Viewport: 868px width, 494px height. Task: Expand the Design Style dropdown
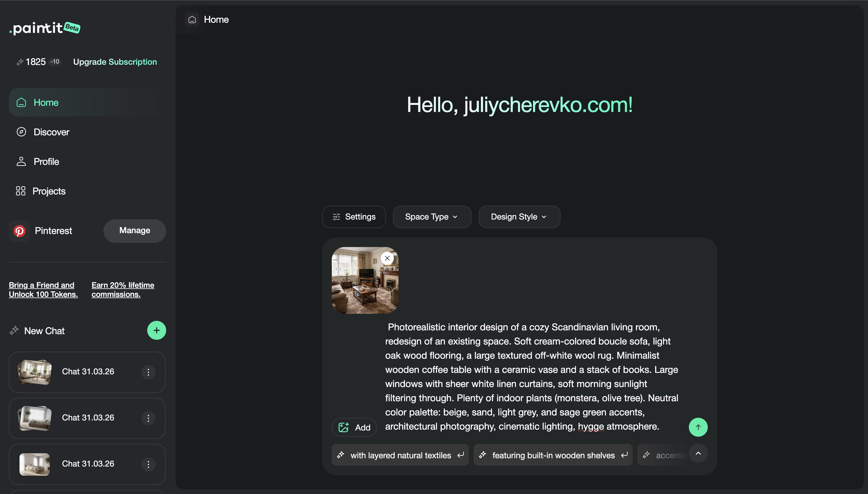tap(519, 217)
